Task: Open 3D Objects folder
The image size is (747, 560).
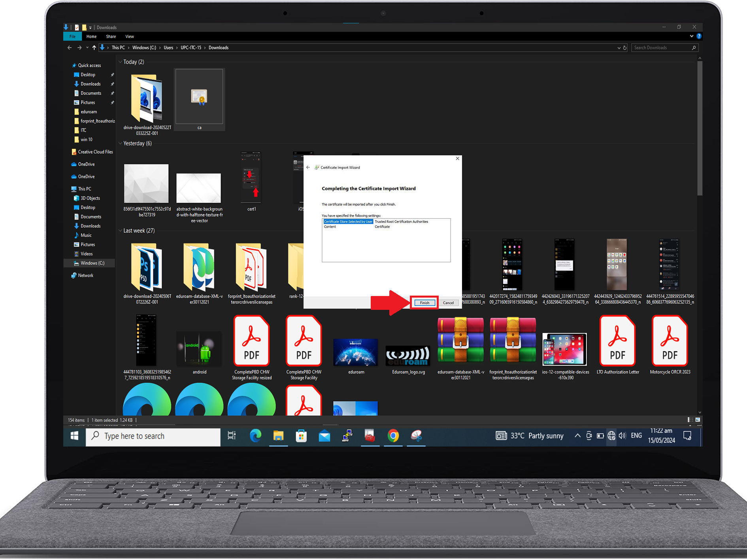Action: pos(90,198)
